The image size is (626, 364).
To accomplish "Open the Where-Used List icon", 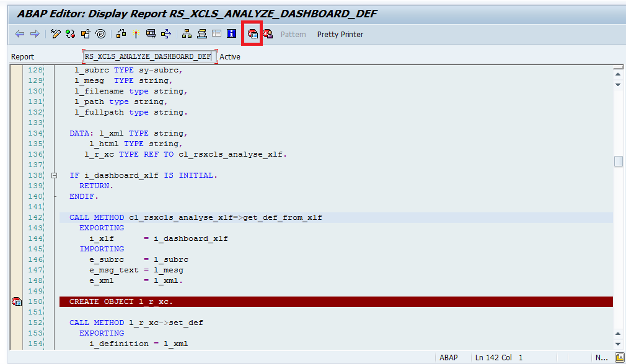I will tap(166, 34).
